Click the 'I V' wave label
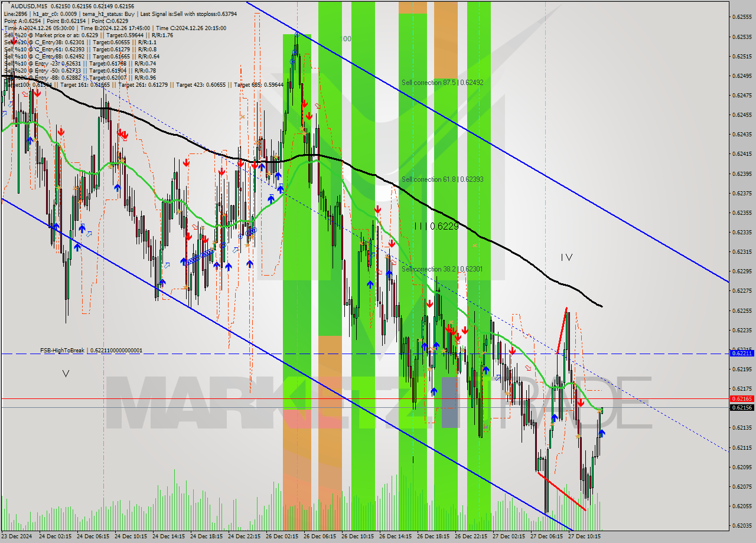The width and height of the screenshot is (756, 543). [566, 257]
